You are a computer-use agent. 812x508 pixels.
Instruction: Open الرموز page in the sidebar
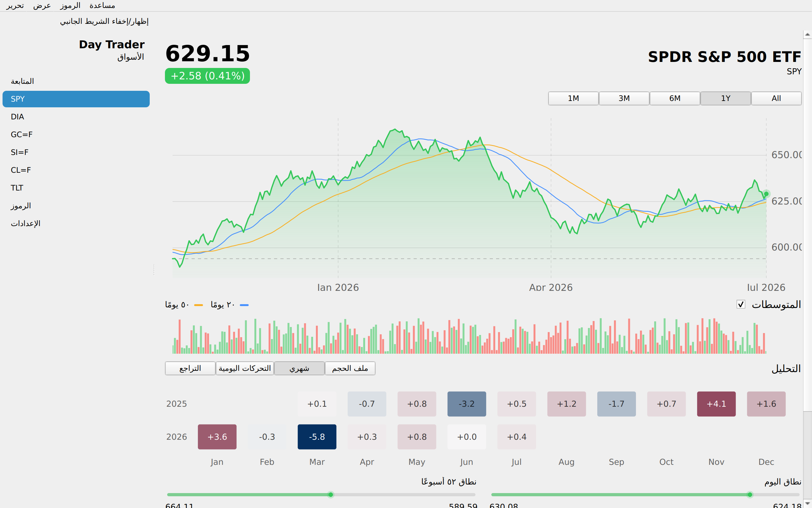click(x=76, y=206)
